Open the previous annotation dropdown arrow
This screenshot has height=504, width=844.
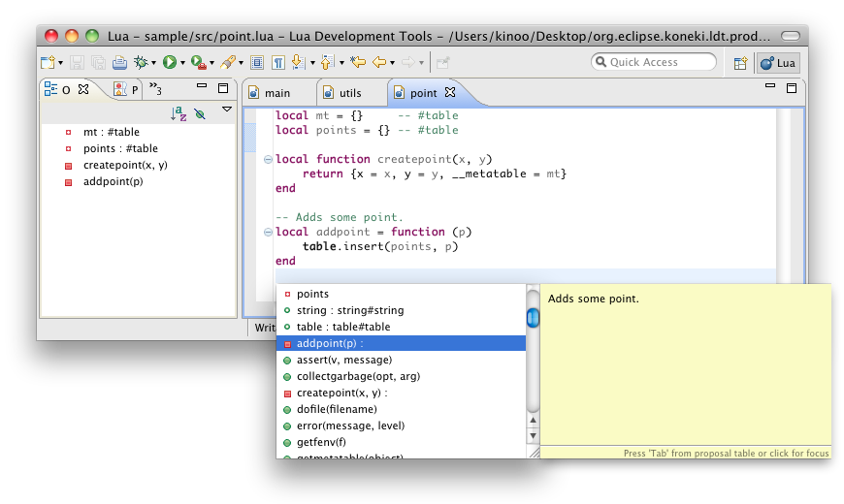click(341, 63)
